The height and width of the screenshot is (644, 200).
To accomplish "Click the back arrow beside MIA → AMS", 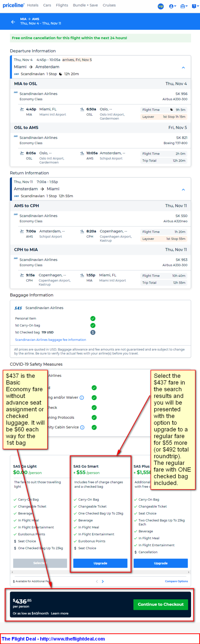I will coord(13,22).
